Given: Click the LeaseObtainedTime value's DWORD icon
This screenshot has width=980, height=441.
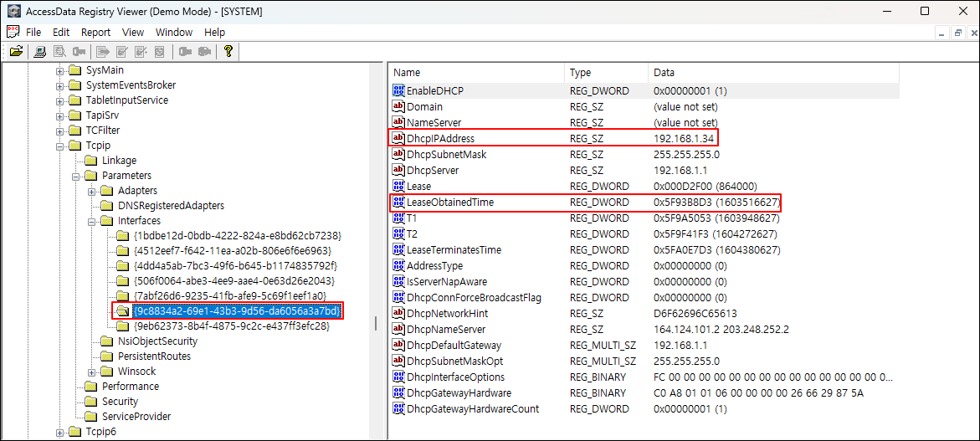Looking at the screenshot, I should (398, 202).
